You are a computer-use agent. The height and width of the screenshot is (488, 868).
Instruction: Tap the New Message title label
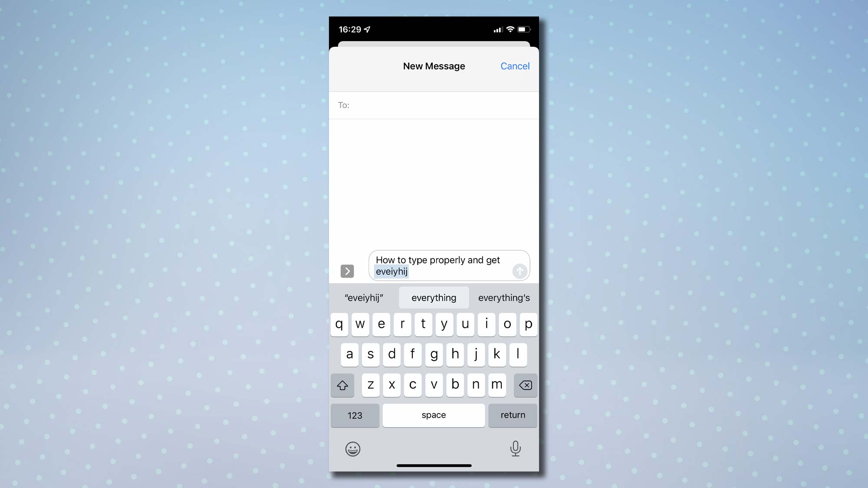click(x=434, y=66)
